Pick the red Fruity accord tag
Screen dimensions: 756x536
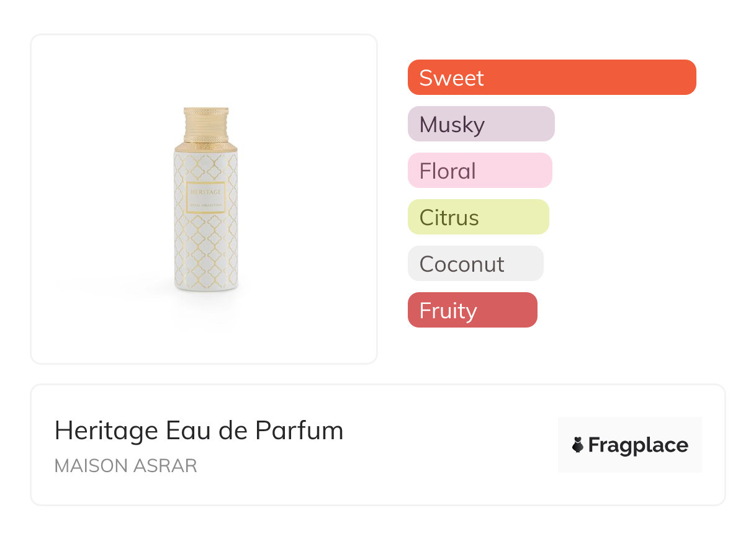(472, 310)
